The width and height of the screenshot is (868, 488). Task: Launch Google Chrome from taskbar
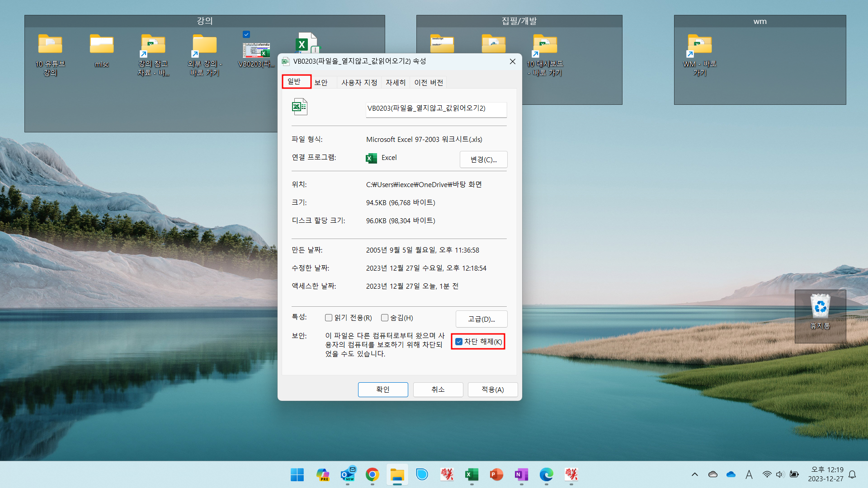coord(372,474)
